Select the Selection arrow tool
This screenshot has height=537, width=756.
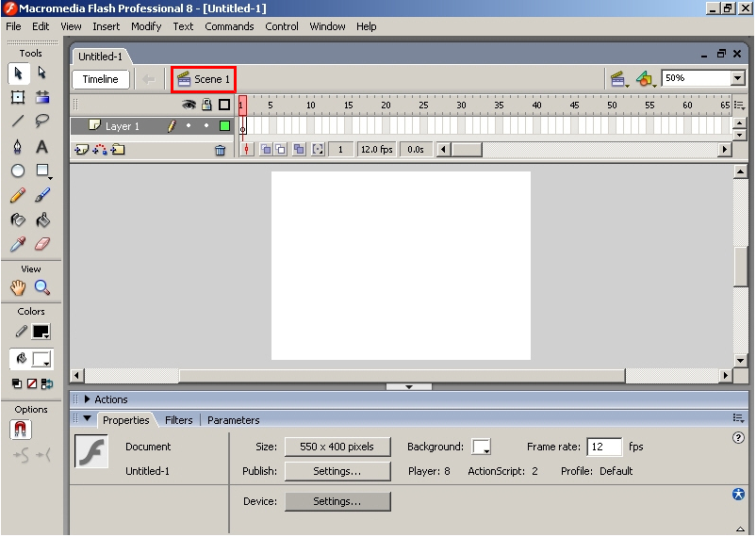(x=18, y=73)
